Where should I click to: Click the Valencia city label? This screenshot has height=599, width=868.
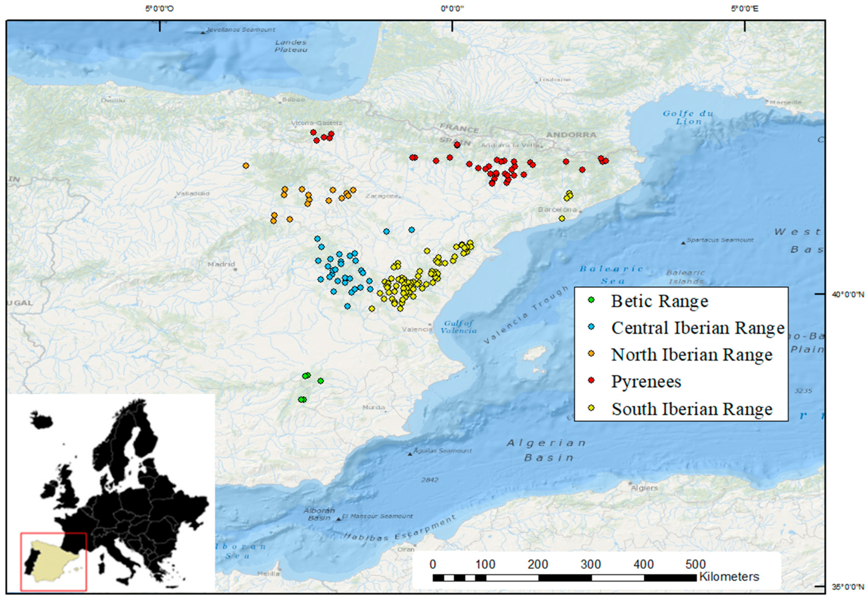click(416, 329)
